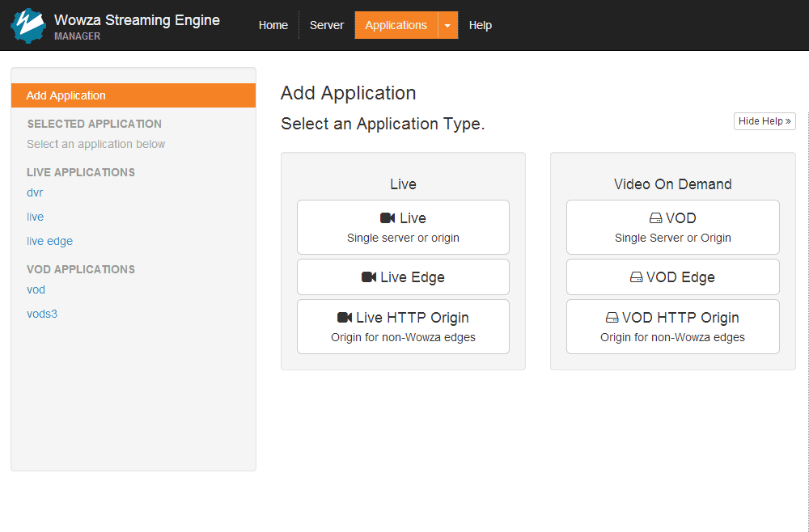Choose the VOD Single Server or Origin type
The height and width of the screenshot is (532, 809).
point(673,227)
